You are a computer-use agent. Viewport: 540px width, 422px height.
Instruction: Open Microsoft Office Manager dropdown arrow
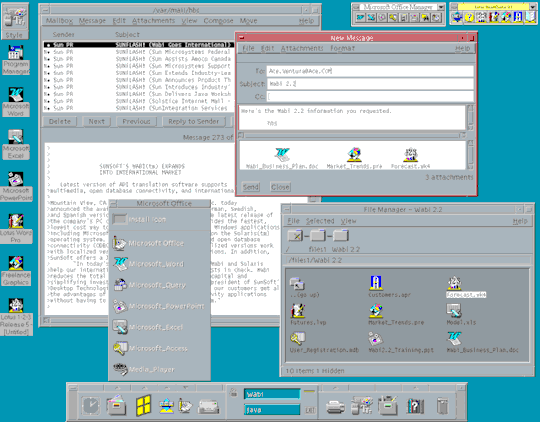440,7
